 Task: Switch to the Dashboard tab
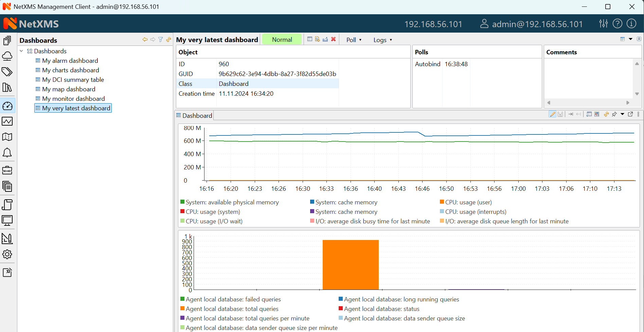197,115
